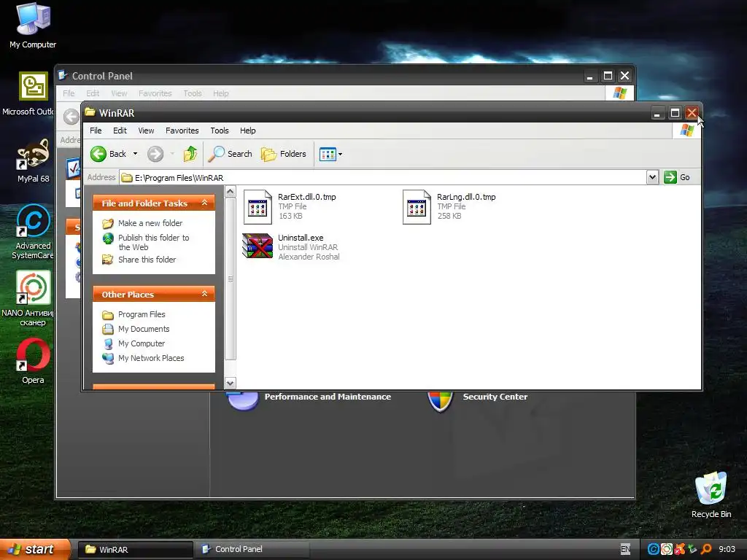Open the File menu in WinRAR window
This screenshot has width=747, height=560.
(96, 131)
